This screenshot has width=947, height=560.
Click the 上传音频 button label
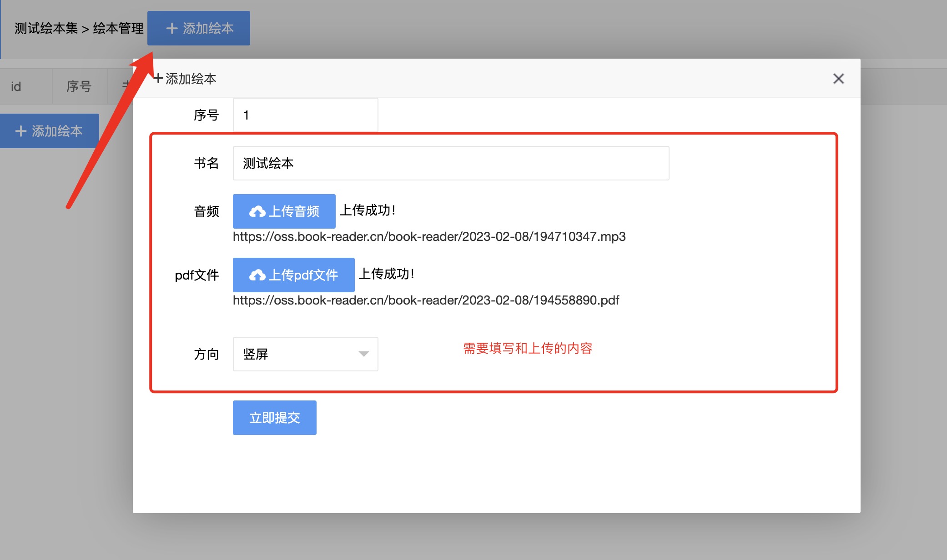(294, 211)
